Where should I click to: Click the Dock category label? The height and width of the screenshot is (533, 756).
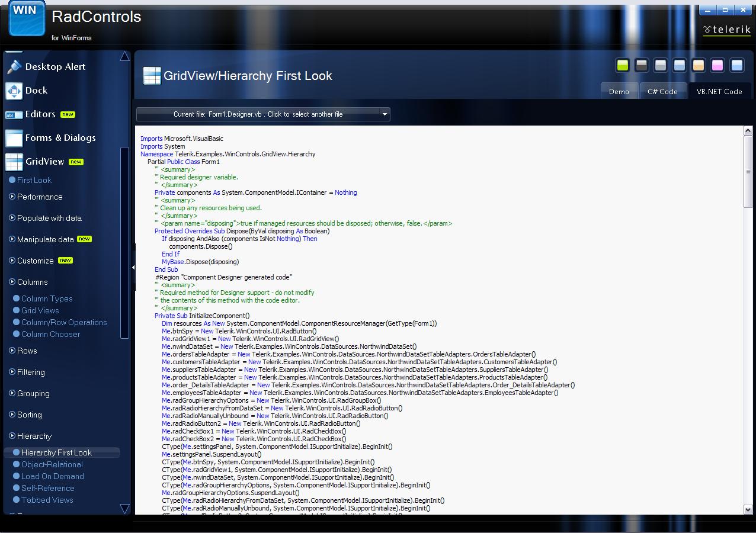pos(36,91)
